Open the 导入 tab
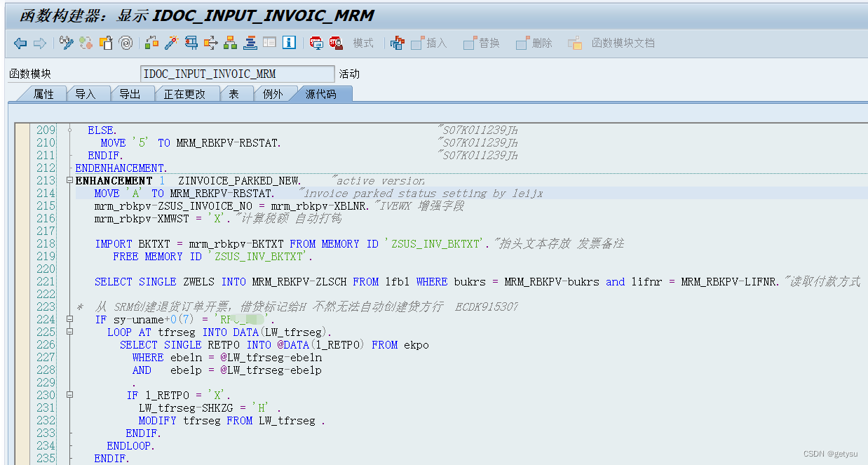The image size is (868, 465). pyautogui.click(x=88, y=93)
